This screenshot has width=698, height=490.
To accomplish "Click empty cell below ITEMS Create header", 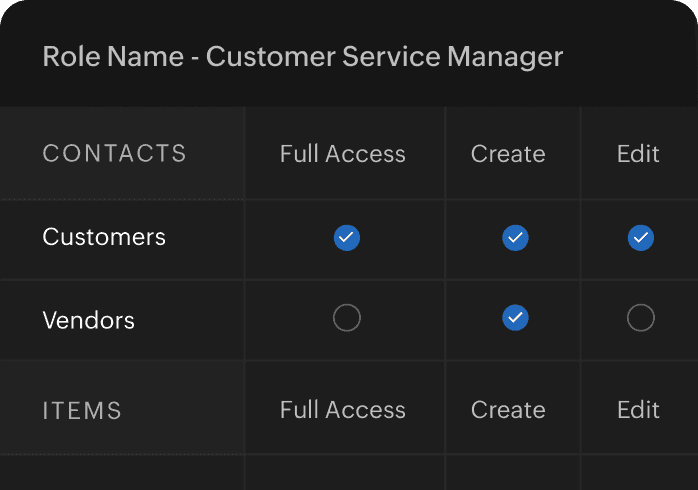I will coord(511,473).
